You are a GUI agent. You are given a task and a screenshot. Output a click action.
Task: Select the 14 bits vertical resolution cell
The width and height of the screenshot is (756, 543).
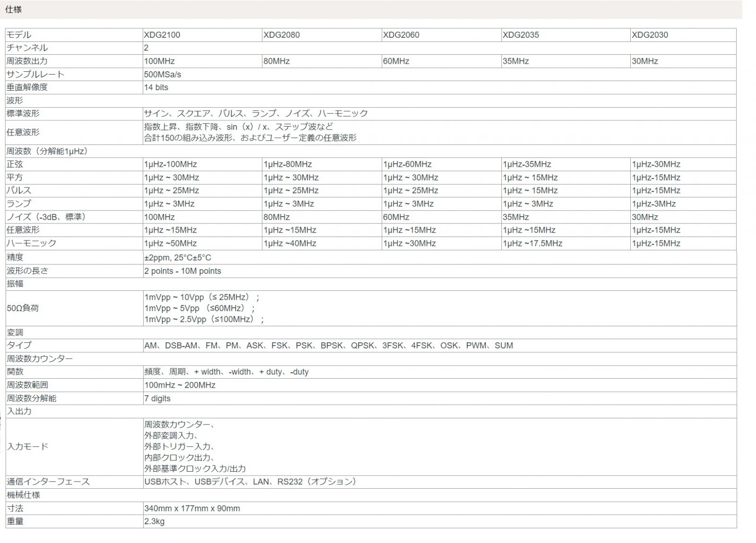coord(156,87)
